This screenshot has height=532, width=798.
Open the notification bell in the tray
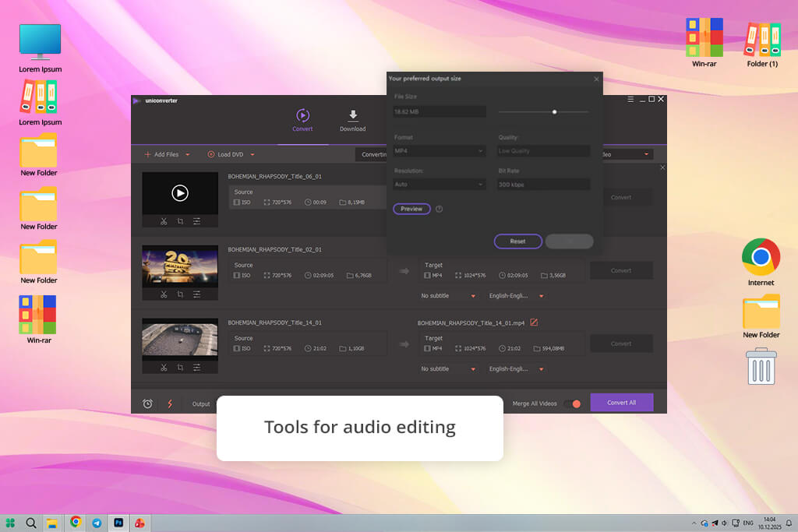[x=789, y=523]
